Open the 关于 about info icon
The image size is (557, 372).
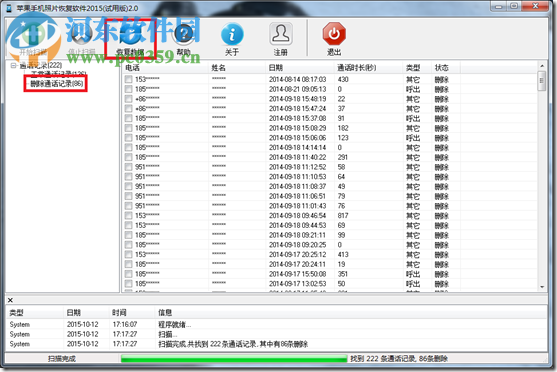coord(232,34)
